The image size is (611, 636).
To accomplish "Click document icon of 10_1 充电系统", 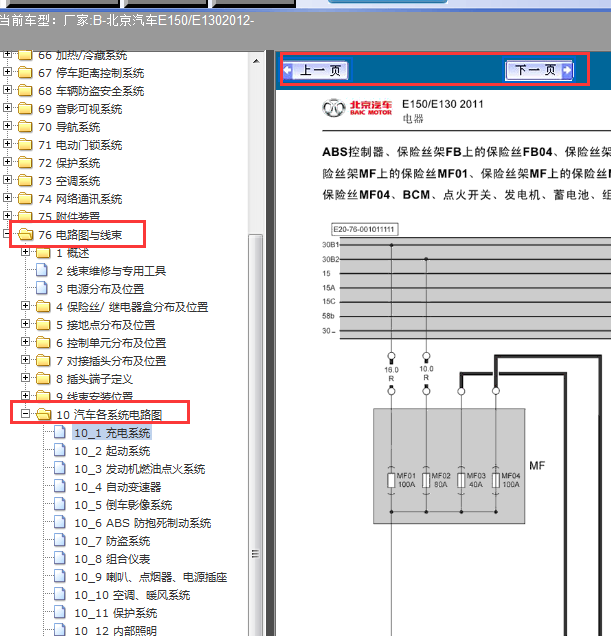I will [60, 432].
